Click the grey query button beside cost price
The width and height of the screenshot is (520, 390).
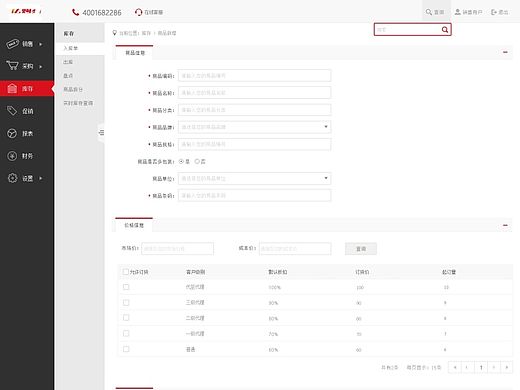coord(361,249)
